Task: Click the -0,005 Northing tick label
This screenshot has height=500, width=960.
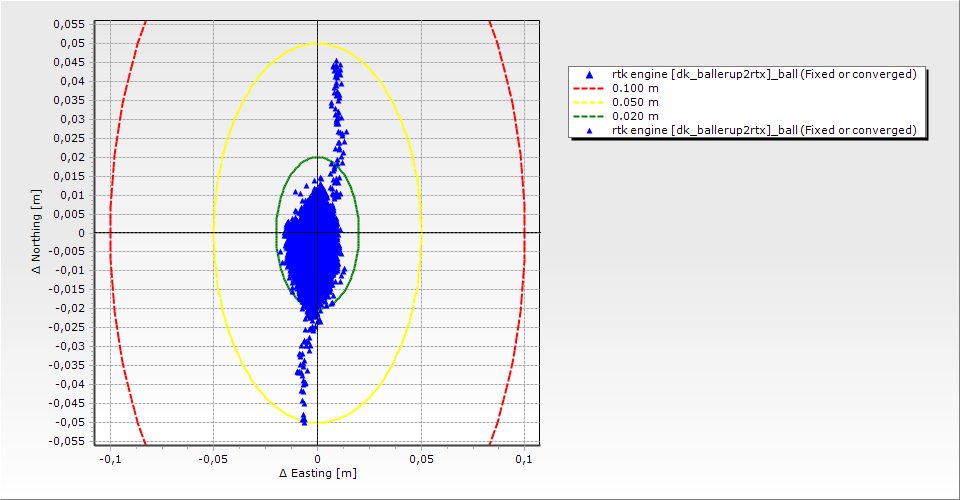Action: click(x=67, y=252)
